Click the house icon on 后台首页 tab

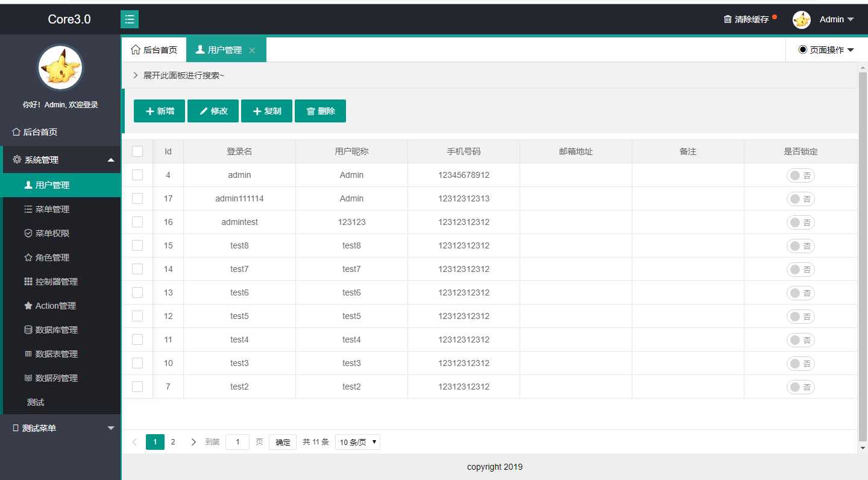pos(136,50)
